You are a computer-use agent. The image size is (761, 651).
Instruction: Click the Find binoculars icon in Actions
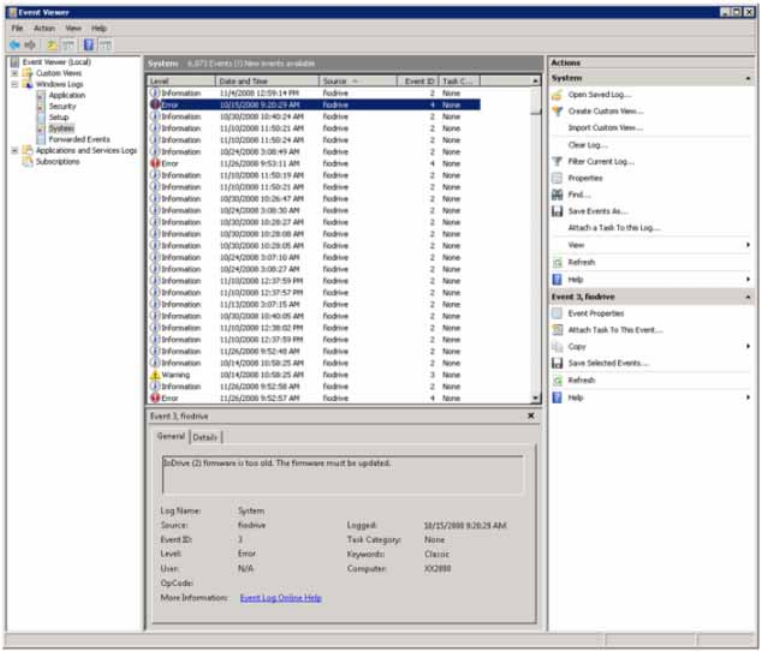click(558, 195)
